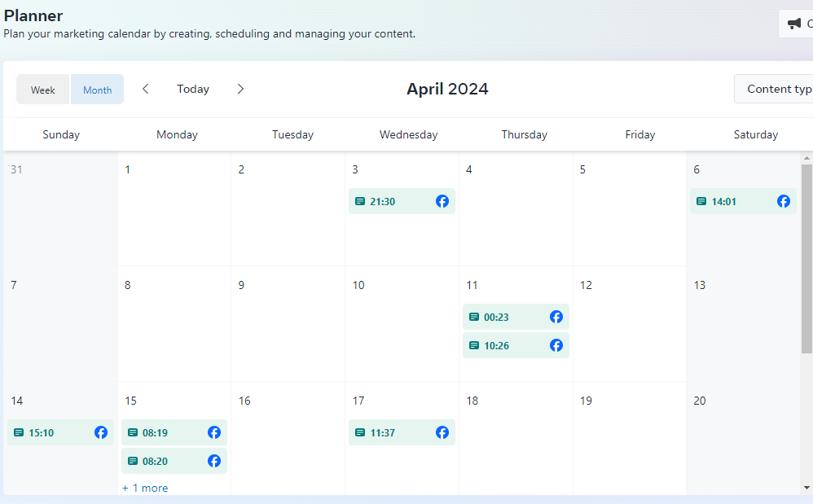This screenshot has height=504, width=813.
Task: Click Facebook icon on the 00:23 post
Action: pos(556,317)
